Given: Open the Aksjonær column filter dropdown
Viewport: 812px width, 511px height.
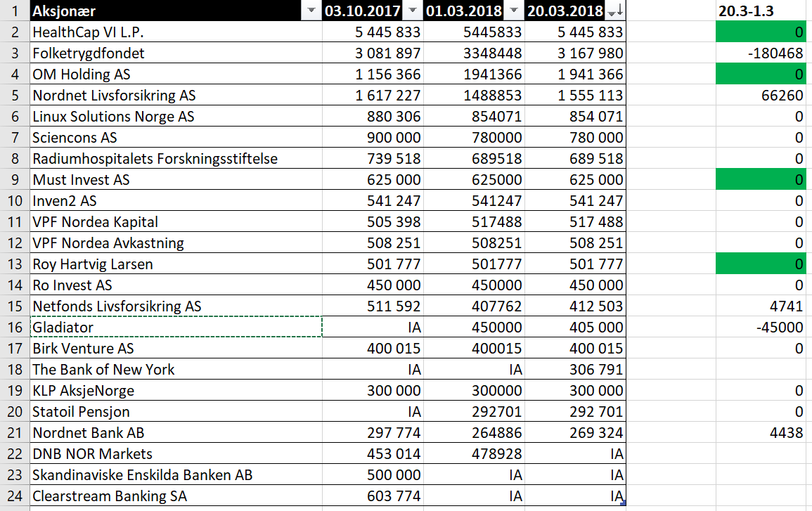Looking at the screenshot, I should [x=311, y=11].
